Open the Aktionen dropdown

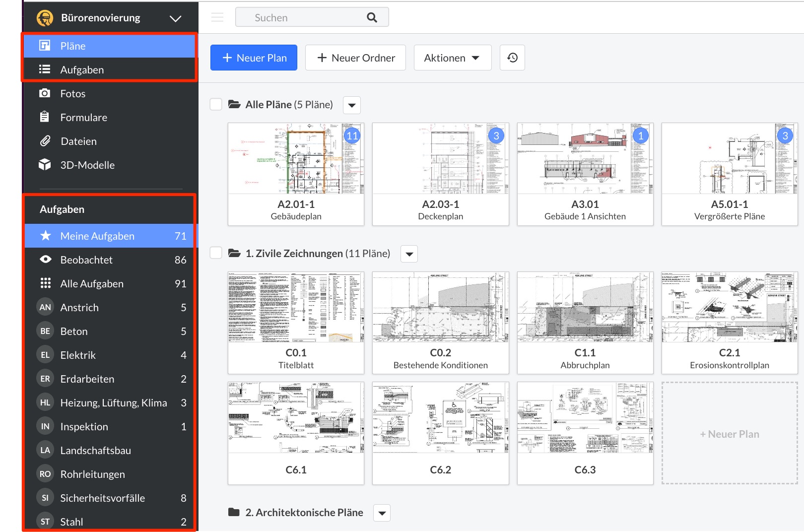click(x=452, y=58)
